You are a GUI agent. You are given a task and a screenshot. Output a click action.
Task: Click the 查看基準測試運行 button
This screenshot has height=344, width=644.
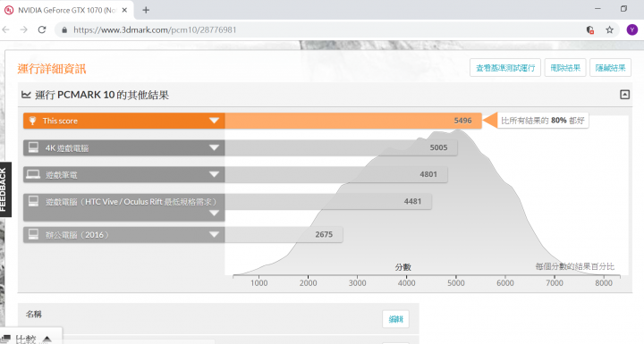[x=505, y=68]
